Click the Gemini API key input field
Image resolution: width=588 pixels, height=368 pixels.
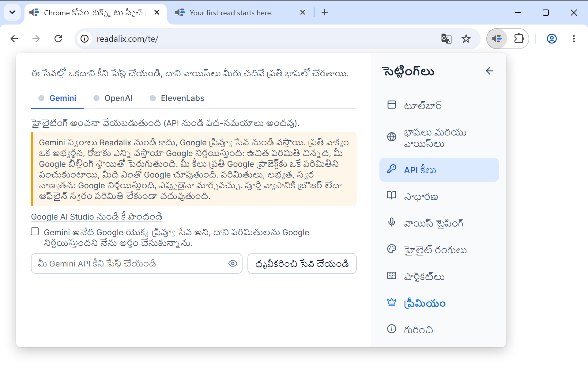(137, 263)
